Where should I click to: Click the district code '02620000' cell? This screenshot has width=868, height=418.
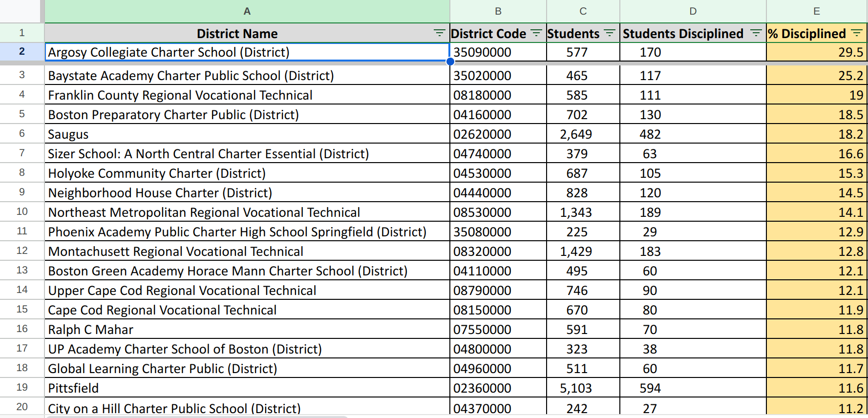click(498, 134)
